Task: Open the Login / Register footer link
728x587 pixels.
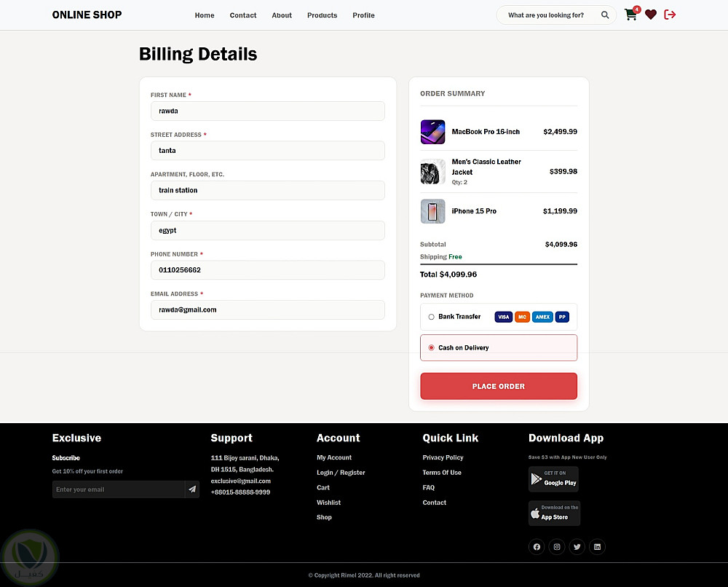Action: [x=341, y=473]
